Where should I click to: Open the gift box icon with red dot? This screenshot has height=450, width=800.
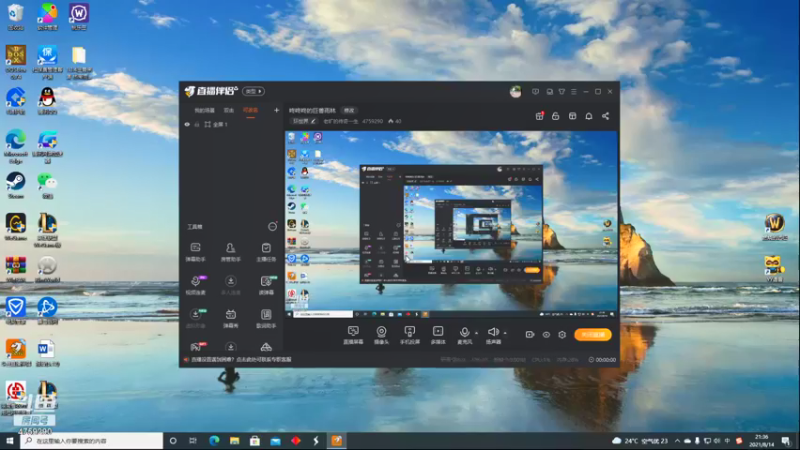tap(539, 116)
